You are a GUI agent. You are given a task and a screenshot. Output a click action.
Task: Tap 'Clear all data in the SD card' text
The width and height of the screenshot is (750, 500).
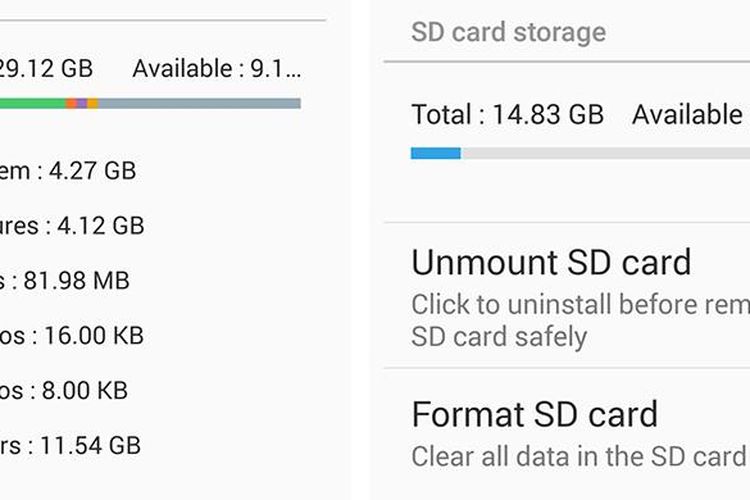point(578,457)
